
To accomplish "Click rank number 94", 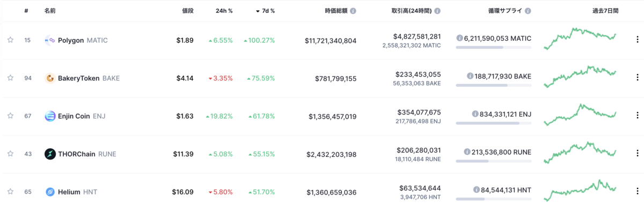I will point(28,78).
